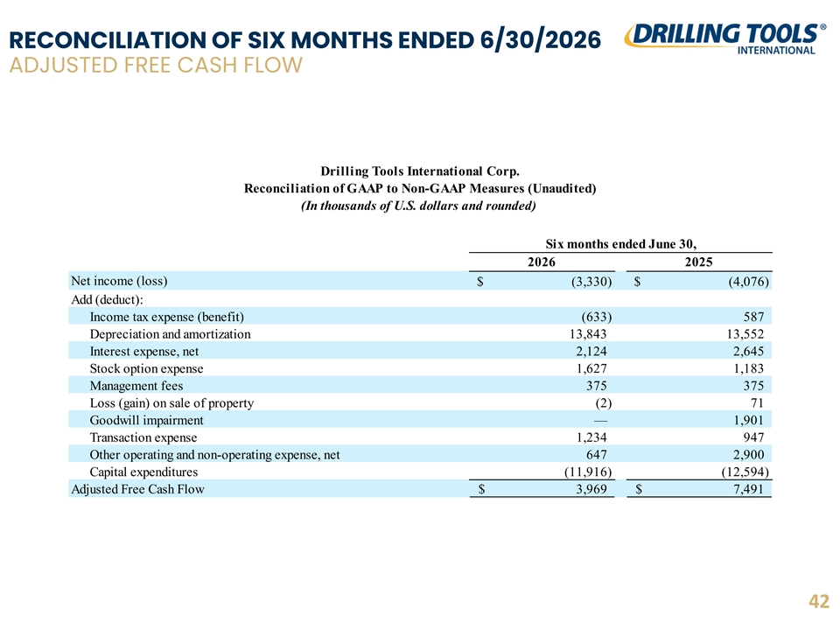The image size is (840, 630).
Task: Click the 947 transaction expense value
Action: point(753,437)
